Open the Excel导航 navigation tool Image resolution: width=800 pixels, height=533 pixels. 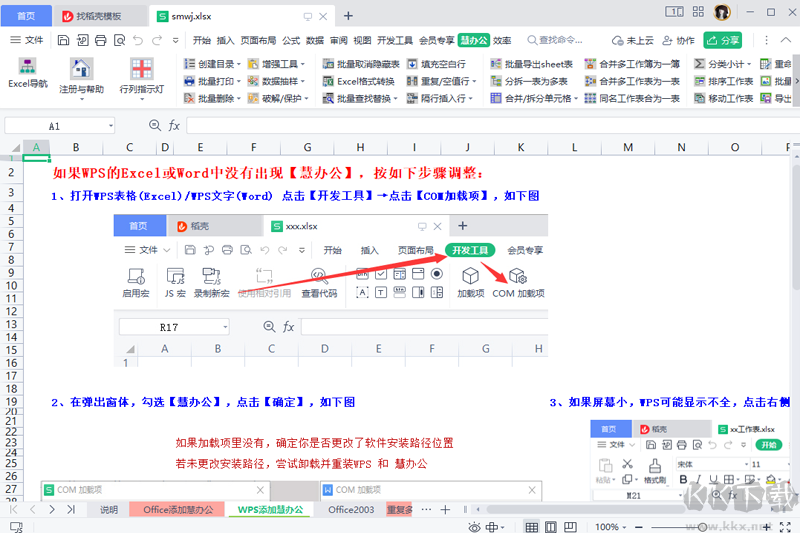pos(28,73)
